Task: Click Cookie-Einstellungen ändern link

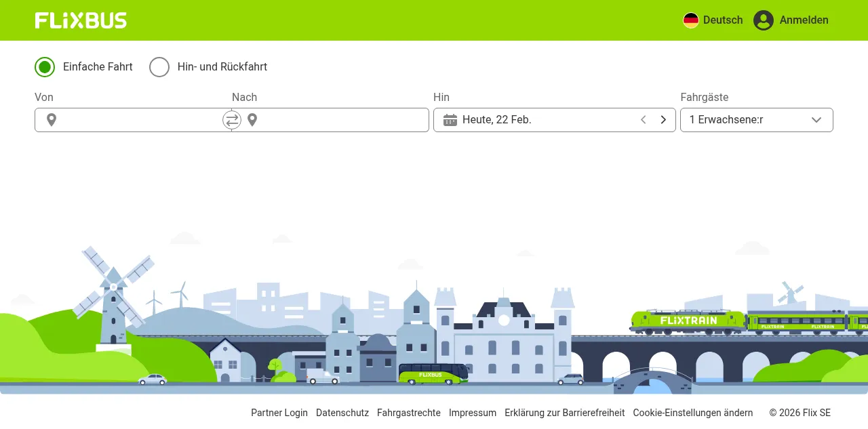Action: coord(693,413)
